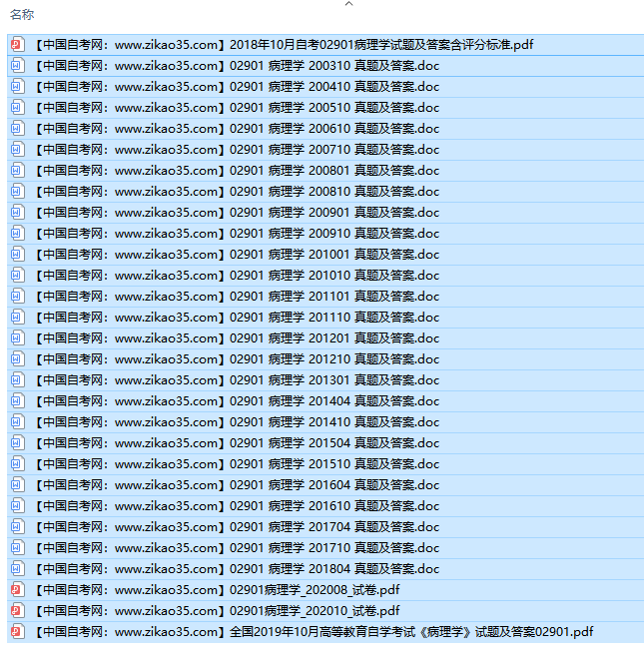This screenshot has height=665, width=644.
Task: Select file name 02901 病理学 200610 真题及答案.doc
Action: 334,129
